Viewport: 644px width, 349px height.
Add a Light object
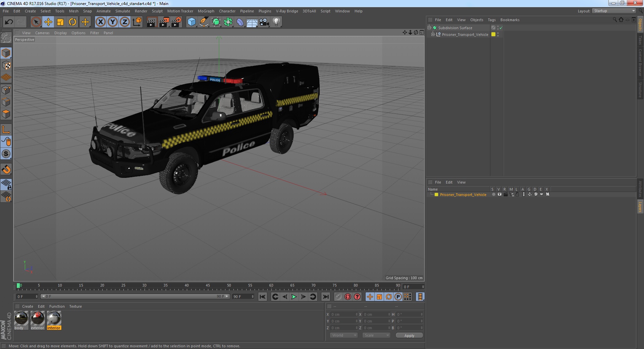(x=276, y=22)
